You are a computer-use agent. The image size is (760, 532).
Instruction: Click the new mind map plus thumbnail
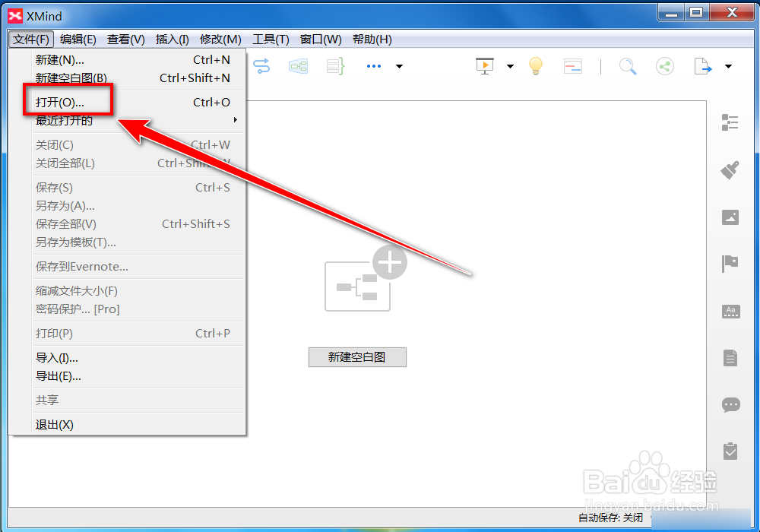[366, 278]
